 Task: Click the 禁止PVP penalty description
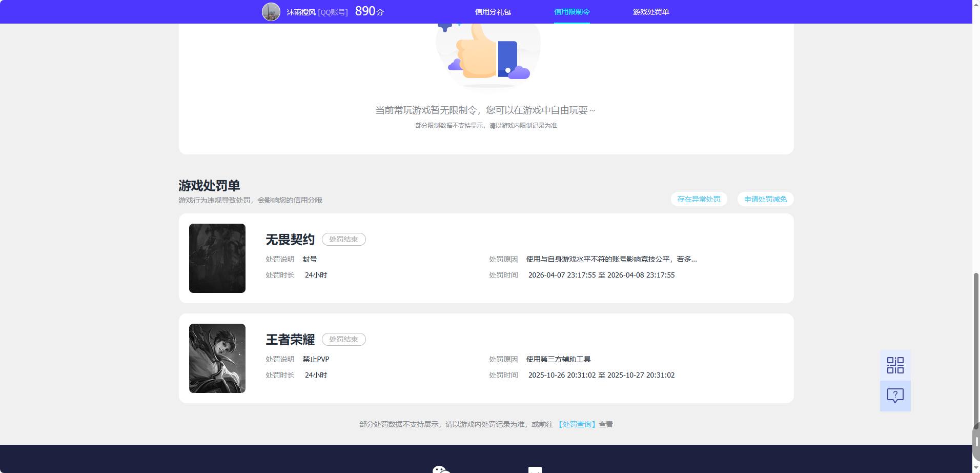pos(316,359)
